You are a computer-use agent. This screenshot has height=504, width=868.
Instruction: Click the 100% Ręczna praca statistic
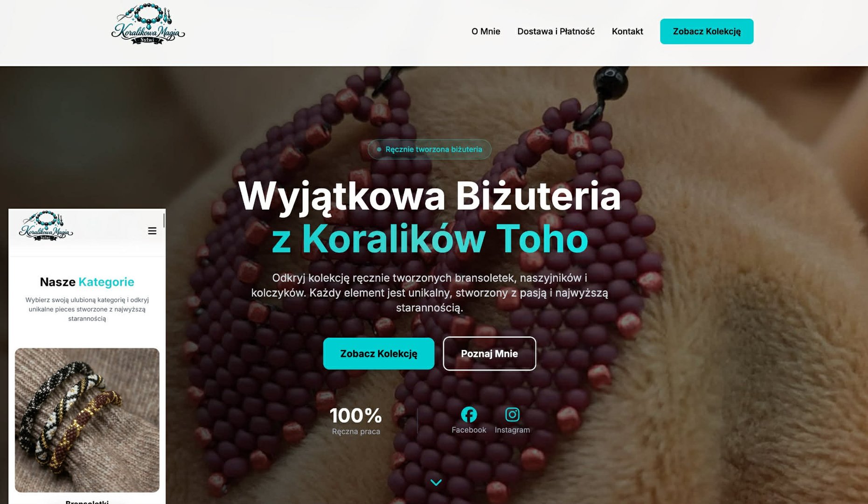pyautogui.click(x=356, y=420)
